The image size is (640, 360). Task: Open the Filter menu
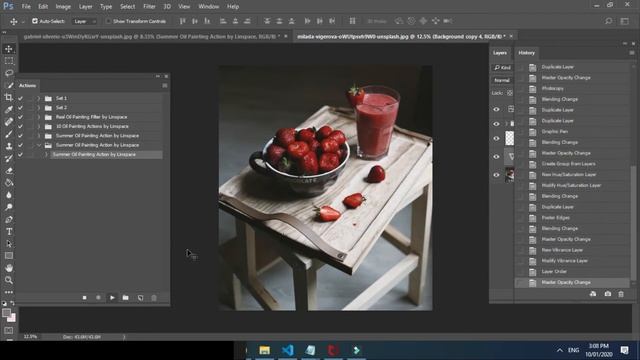149,7
